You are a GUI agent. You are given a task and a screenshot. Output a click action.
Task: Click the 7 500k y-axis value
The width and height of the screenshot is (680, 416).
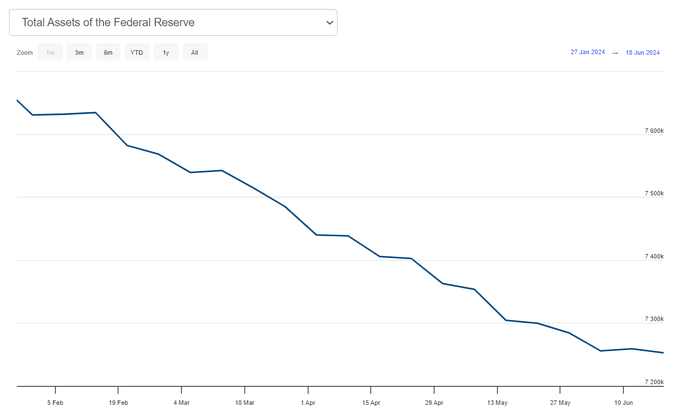654,193
